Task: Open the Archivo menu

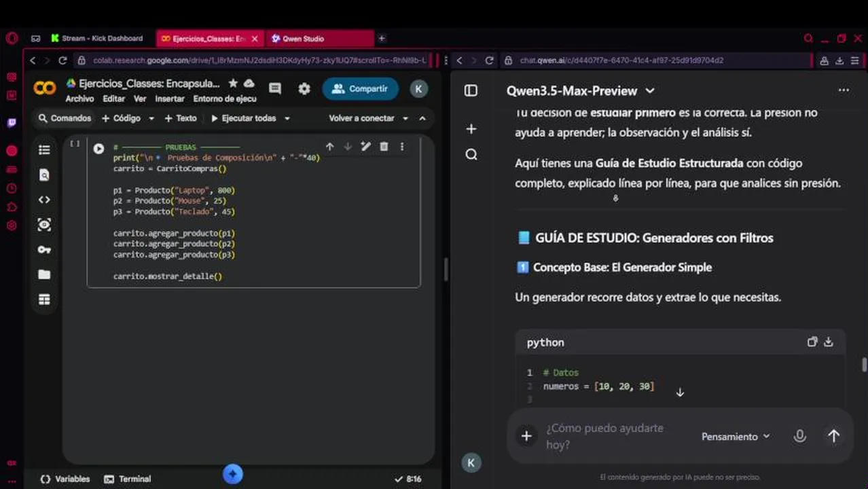Action: point(79,99)
